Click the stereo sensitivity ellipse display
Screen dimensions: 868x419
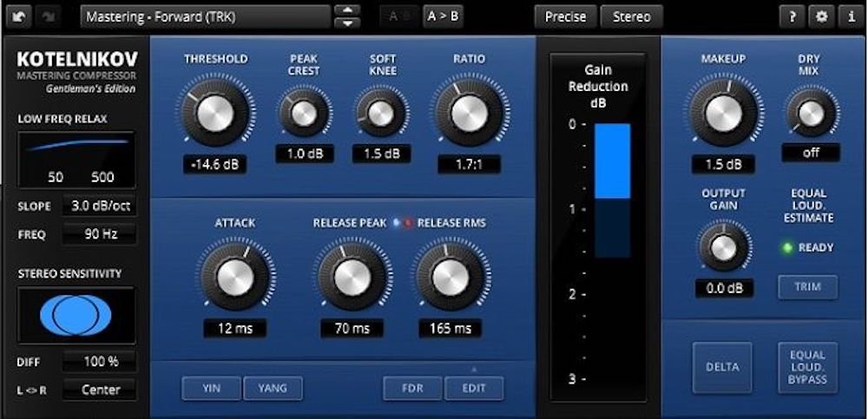(76, 316)
